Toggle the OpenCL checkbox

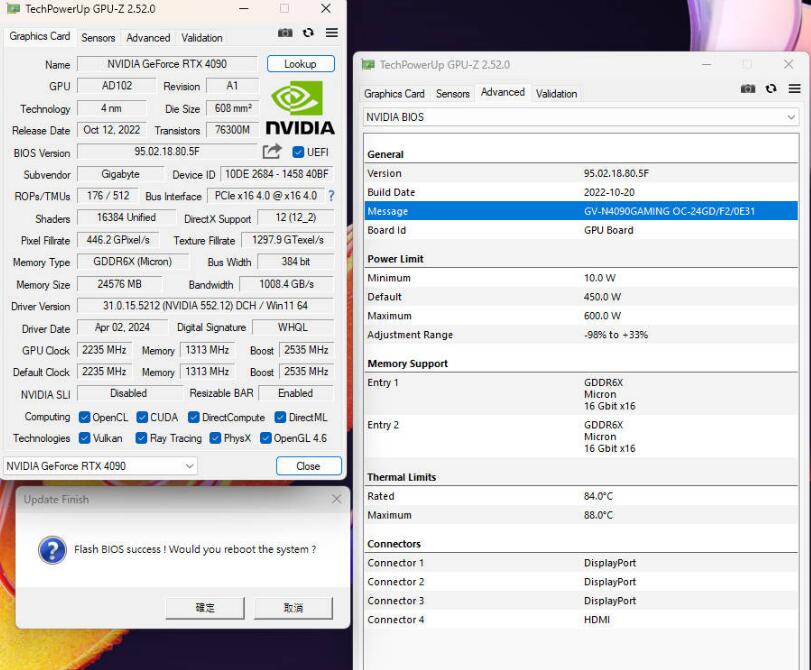[x=84, y=417]
